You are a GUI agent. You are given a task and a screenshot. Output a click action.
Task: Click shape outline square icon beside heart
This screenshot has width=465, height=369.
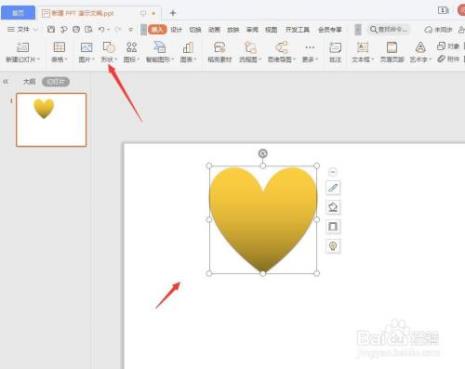tap(333, 226)
